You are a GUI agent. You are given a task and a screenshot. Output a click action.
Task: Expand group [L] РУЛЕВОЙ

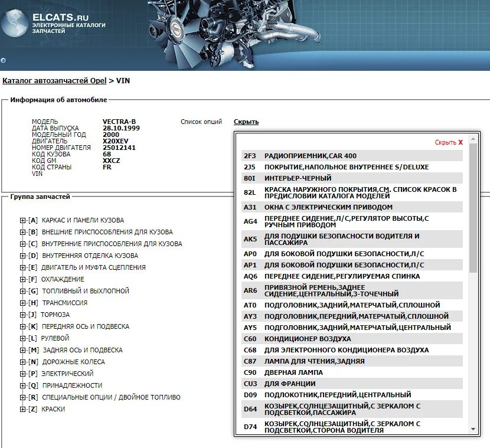click(x=22, y=338)
